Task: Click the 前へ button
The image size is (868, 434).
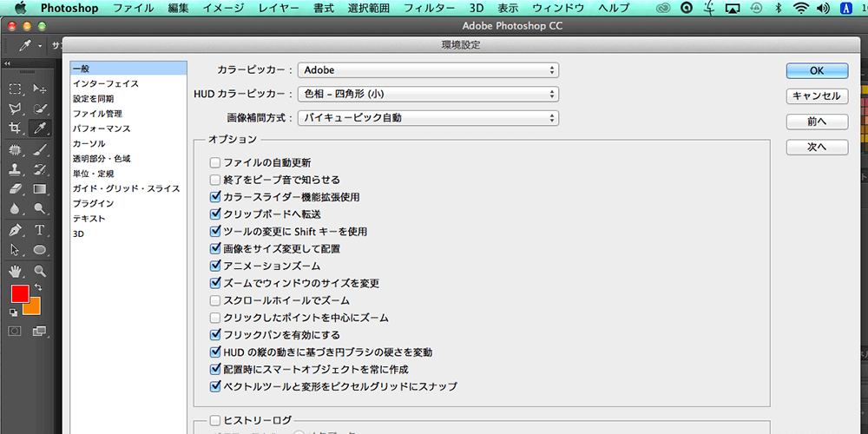Action: pos(817,122)
